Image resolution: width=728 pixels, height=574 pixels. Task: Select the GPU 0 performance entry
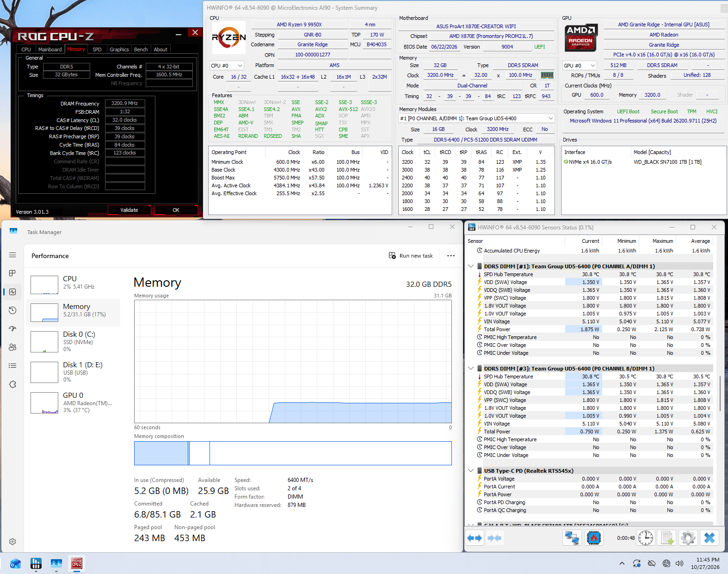click(74, 403)
